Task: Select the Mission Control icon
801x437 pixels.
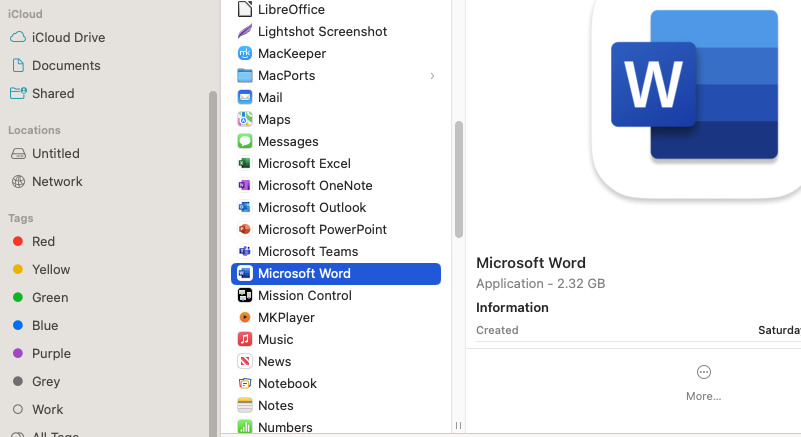Action: point(245,295)
